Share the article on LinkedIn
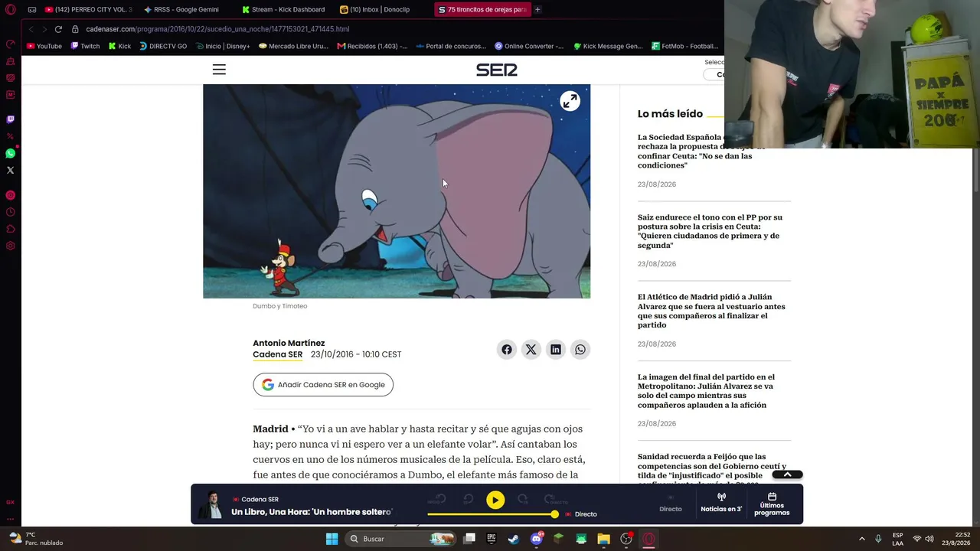Image resolution: width=980 pixels, height=551 pixels. tap(556, 350)
